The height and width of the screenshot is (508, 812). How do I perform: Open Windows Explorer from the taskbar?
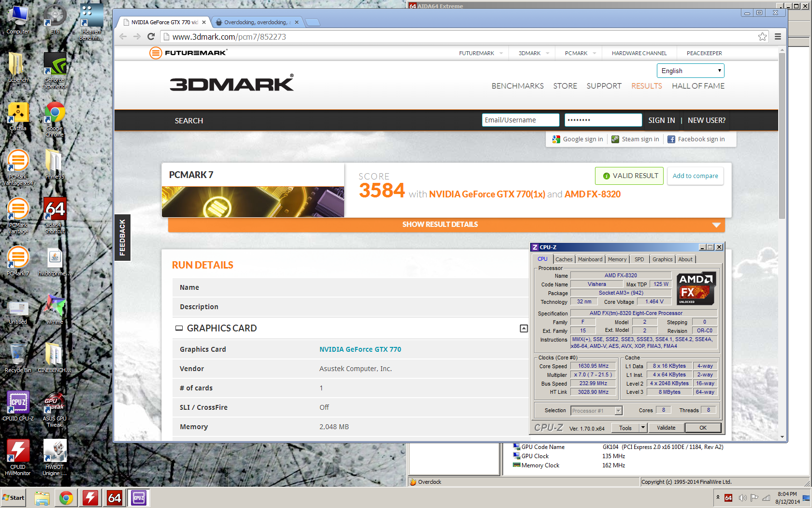[42, 498]
